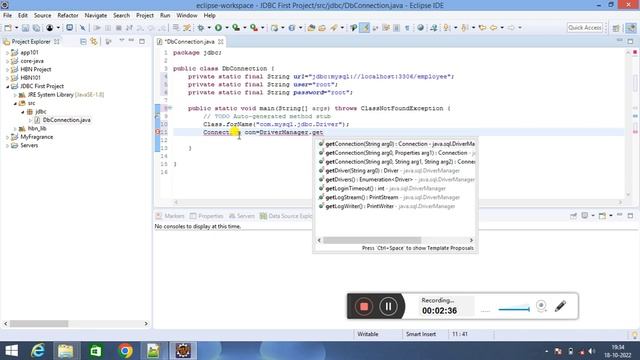Viewport: 640px width, 360px height.
Task: Open the Refactor menu
Action: pyautogui.click(x=68, y=15)
